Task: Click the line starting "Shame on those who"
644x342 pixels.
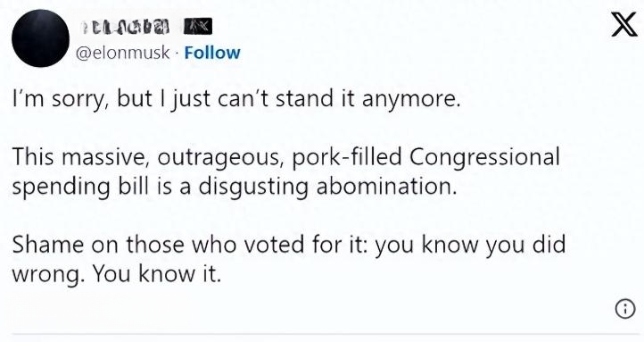Action: (x=289, y=245)
